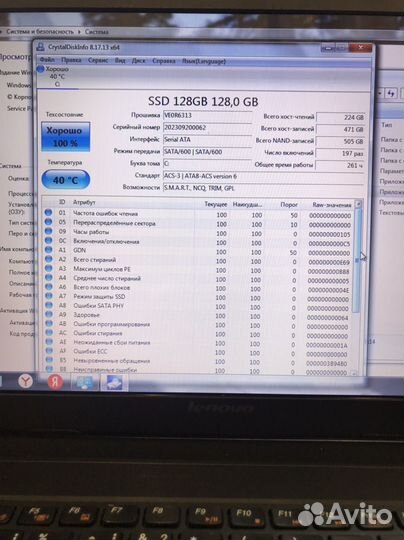Click the host reads value 224 GB
Screen dimensions: 404x540
(340, 117)
